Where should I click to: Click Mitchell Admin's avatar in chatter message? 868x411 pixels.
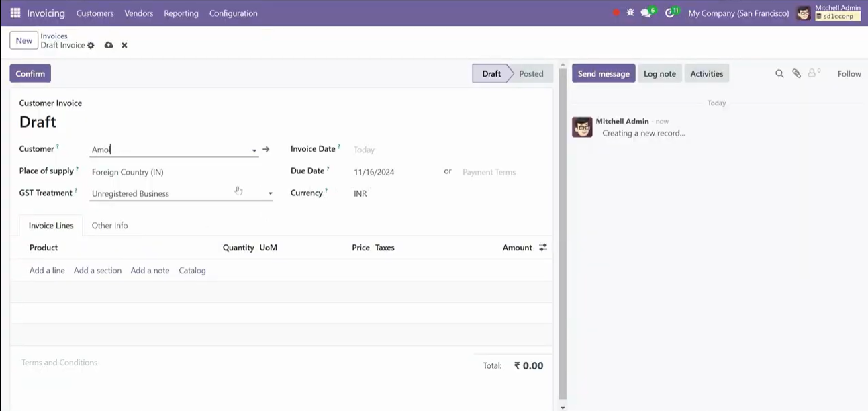582,127
